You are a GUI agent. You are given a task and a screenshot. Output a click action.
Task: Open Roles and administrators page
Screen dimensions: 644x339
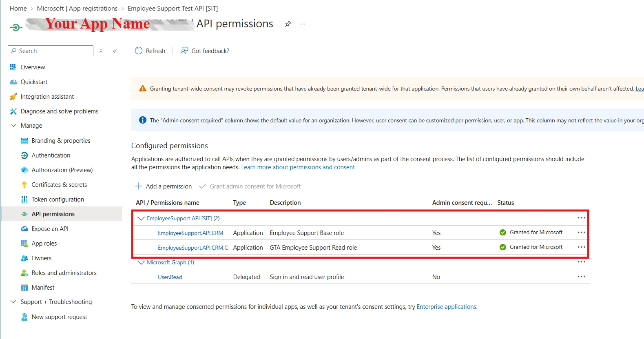point(64,273)
